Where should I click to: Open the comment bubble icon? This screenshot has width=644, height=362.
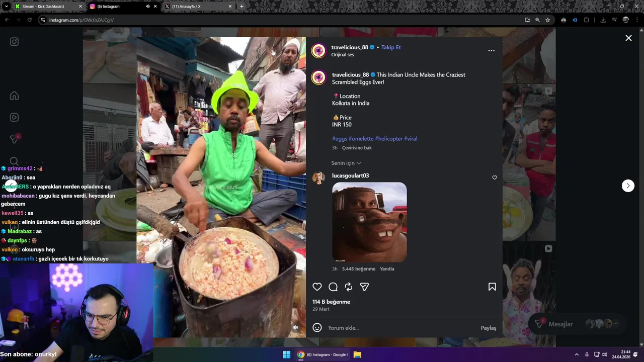[333, 287]
